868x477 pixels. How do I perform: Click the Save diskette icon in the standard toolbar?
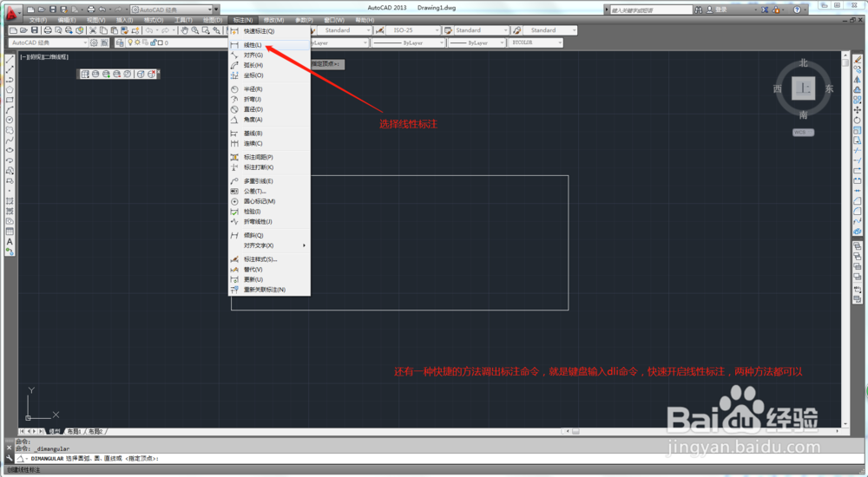click(x=35, y=30)
